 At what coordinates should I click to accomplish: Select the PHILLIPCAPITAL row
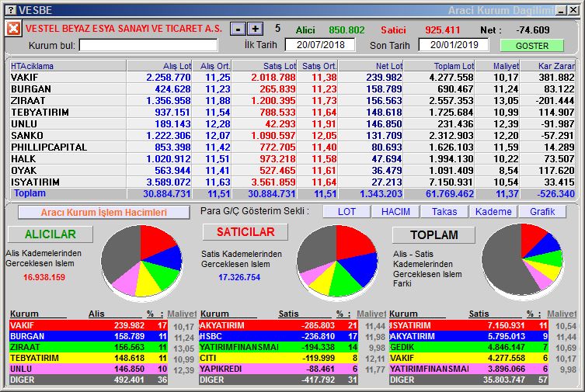292,147
